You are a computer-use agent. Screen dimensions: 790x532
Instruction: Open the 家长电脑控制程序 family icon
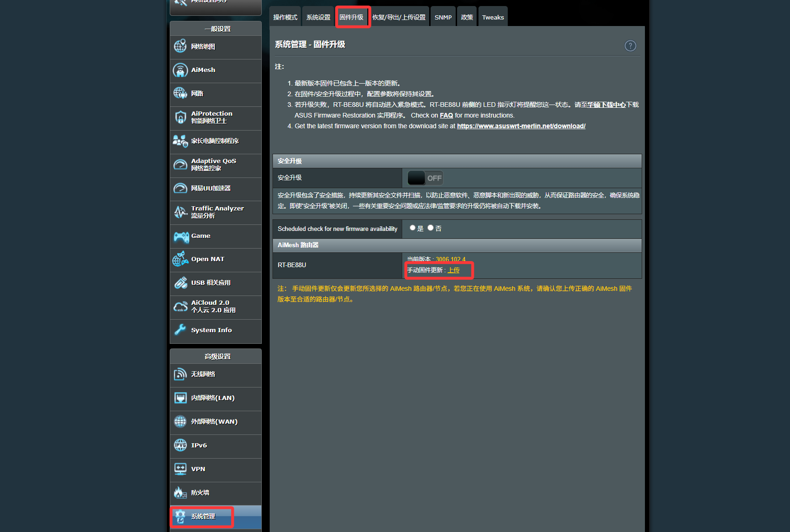pos(180,141)
